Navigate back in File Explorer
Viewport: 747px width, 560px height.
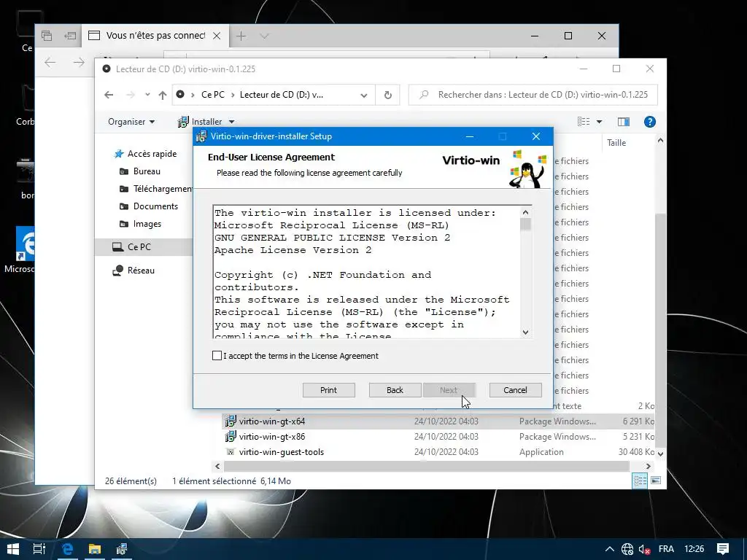(109, 95)
